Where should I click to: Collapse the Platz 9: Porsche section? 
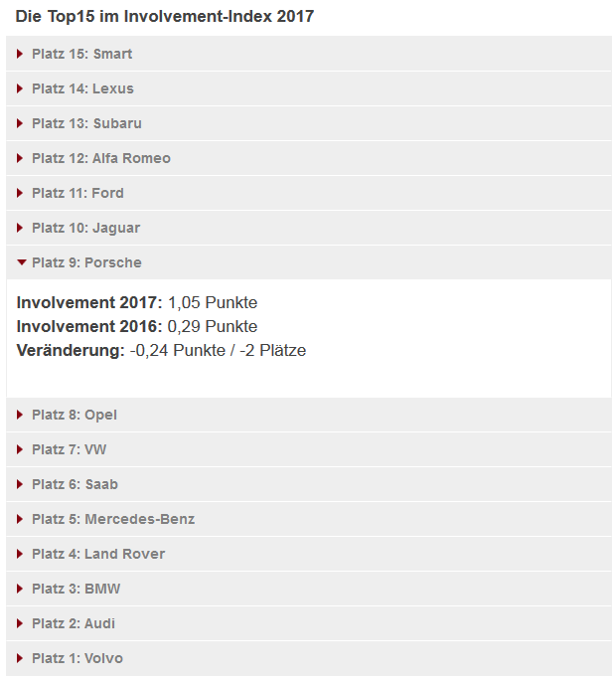pyautogui.click(x=86, y=262)
